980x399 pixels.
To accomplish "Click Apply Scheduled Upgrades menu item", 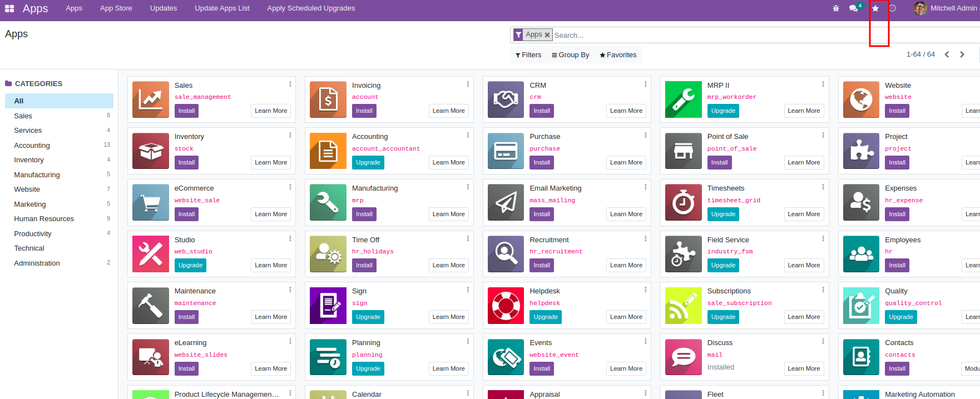I will (x=311, y=8).
